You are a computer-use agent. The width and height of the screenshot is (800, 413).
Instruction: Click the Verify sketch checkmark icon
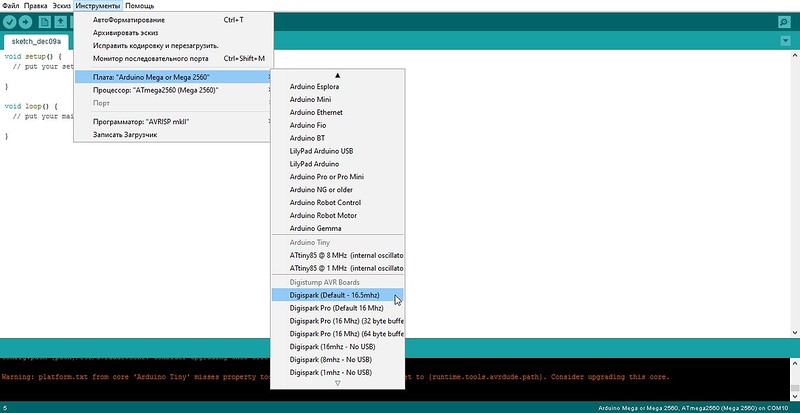click(x=10, y=22)
